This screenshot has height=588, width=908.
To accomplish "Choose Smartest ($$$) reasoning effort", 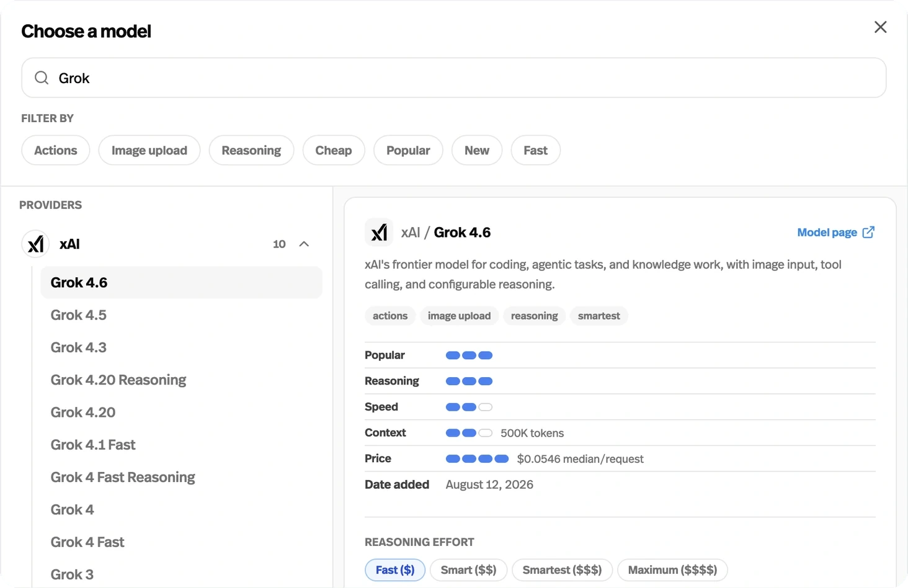I will [x=562, y=570].
